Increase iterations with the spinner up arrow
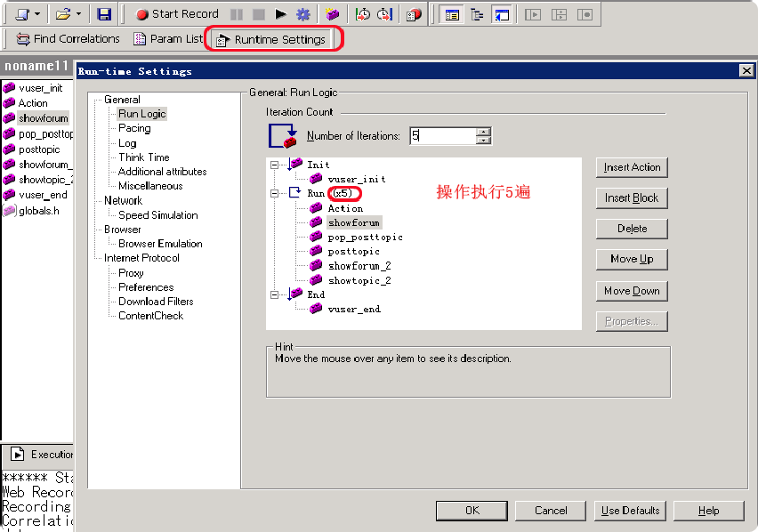Screen dimensions: 758x532 (x=483, y=132)
